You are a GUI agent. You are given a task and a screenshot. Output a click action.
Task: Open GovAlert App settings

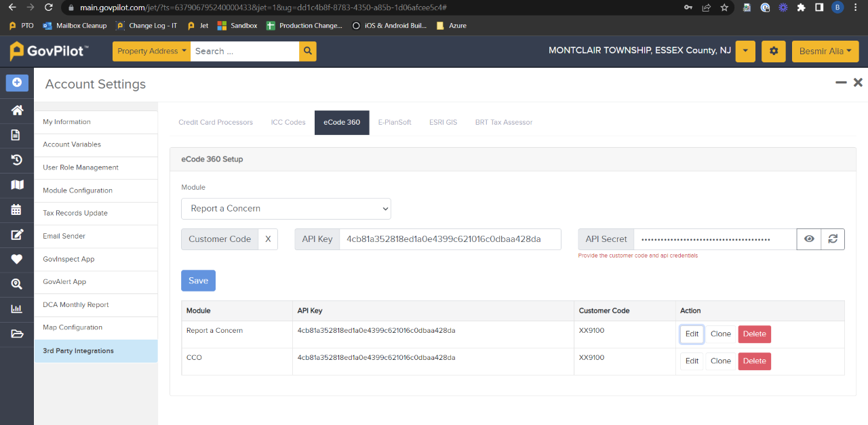coord(96,282)
